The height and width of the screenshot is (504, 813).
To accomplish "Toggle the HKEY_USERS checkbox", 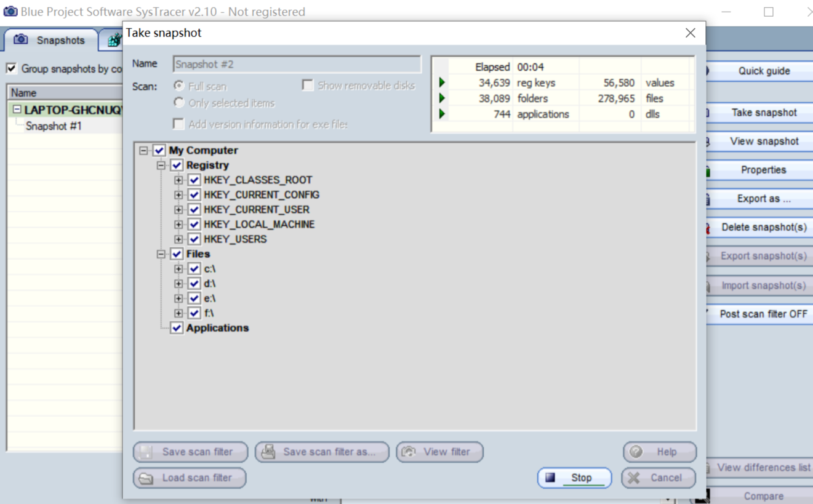I will (194, 239).
